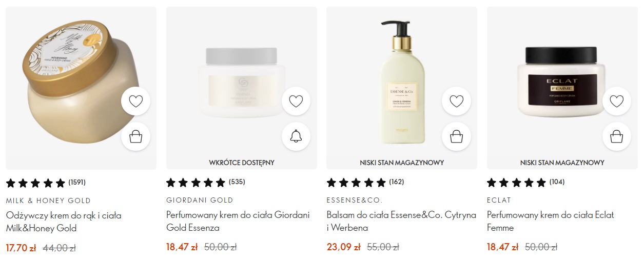Enable availability notification bell for Giordani Gold
This screenshot has width=644, height=259.
point(296,136)
